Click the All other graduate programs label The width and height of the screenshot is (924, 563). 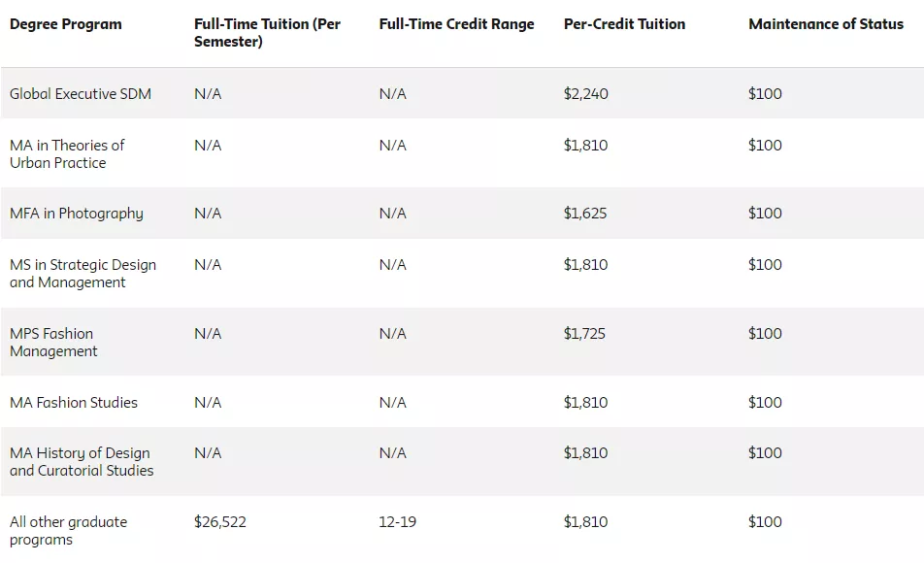[68, 531]
